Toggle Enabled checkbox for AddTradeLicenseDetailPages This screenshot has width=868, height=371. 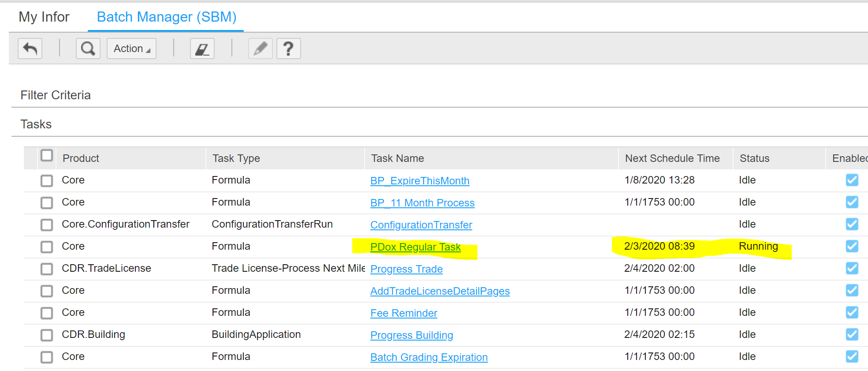[x=852, y=290]
